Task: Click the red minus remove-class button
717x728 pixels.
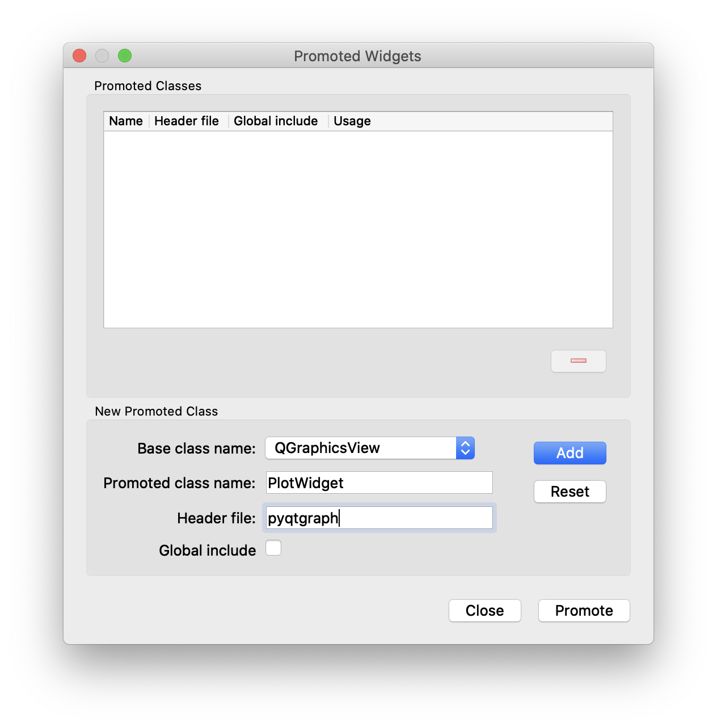Action: 578,361
